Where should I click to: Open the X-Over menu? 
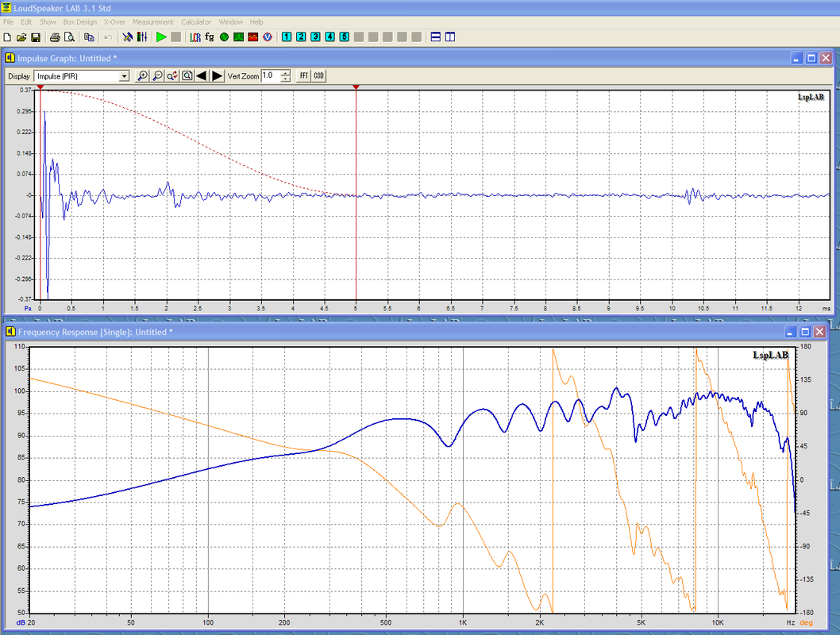click(x=114, y=22)
